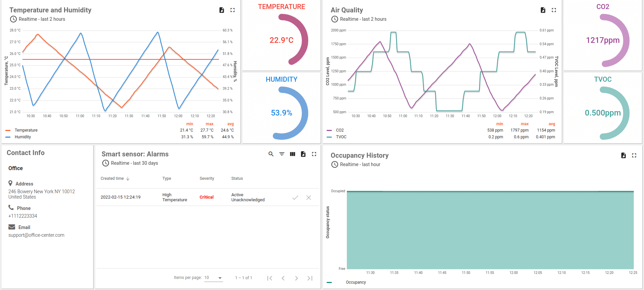This screenshot has height=290, width=644.
Task: Sort alarms table by Type header
Action: coord(167,178)
